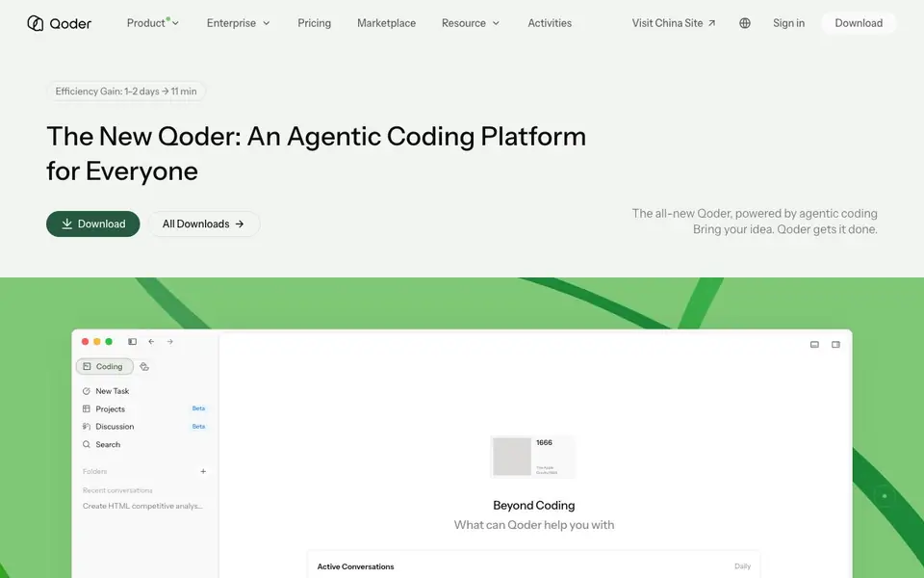Open the Pricing page

point(314,23)
